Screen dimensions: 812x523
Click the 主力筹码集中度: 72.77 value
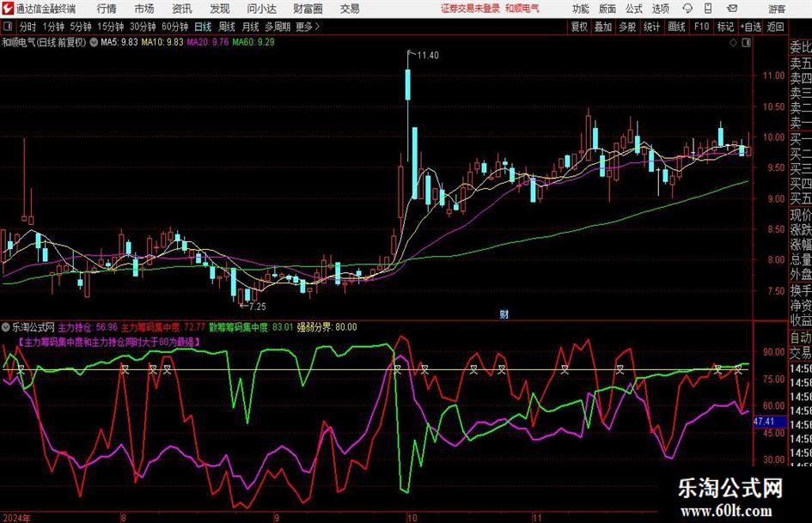(x=163, y=327)
